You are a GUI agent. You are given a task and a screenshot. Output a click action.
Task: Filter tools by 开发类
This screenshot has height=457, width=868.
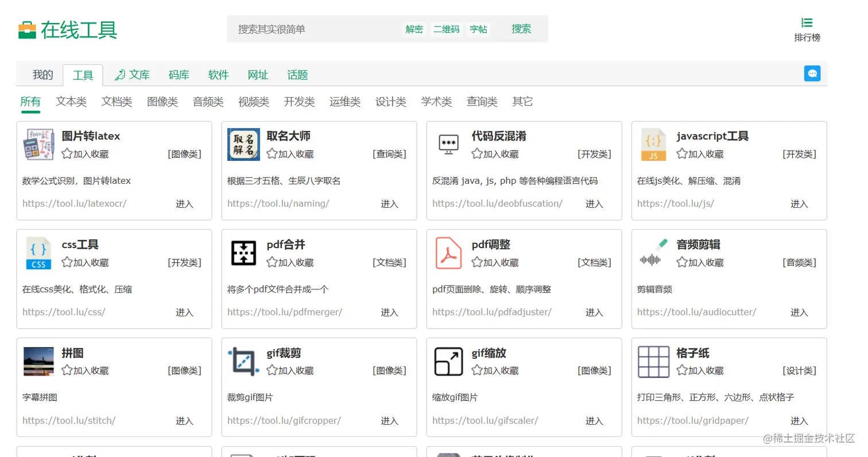click(x=300, y=102)
